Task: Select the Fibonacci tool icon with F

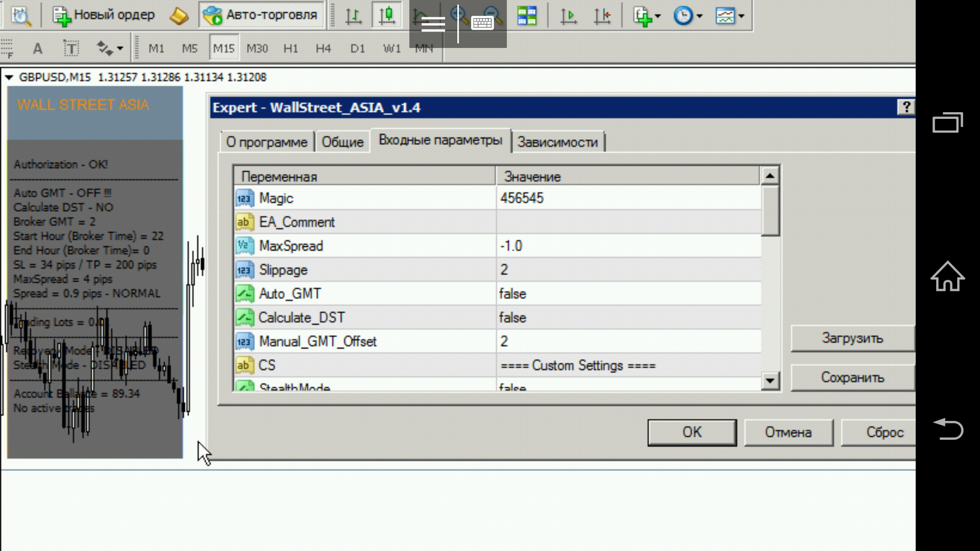Action: [7, 48]
